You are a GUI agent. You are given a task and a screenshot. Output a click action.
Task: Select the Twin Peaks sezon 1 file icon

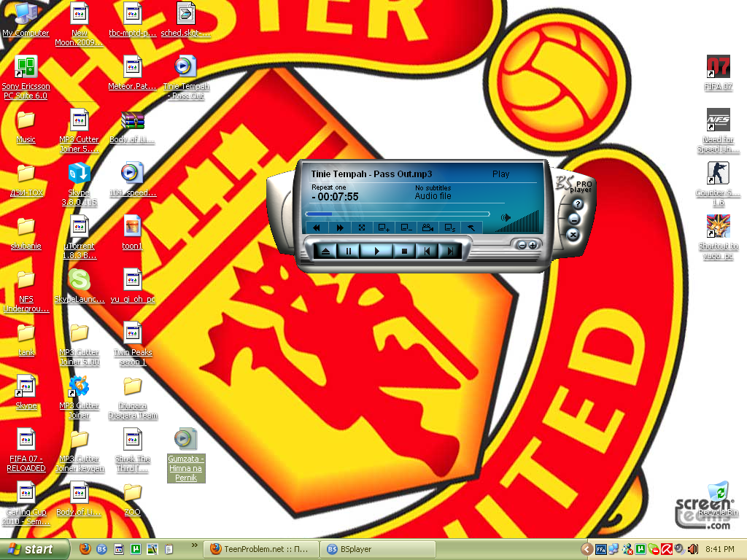pyautogui.click(x=133, y=344)
